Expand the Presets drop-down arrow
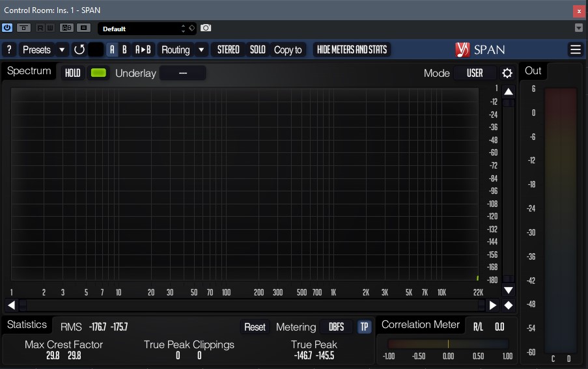Image resolution: width=588 pixels, height=369 pixels. (x=62, y=49)
